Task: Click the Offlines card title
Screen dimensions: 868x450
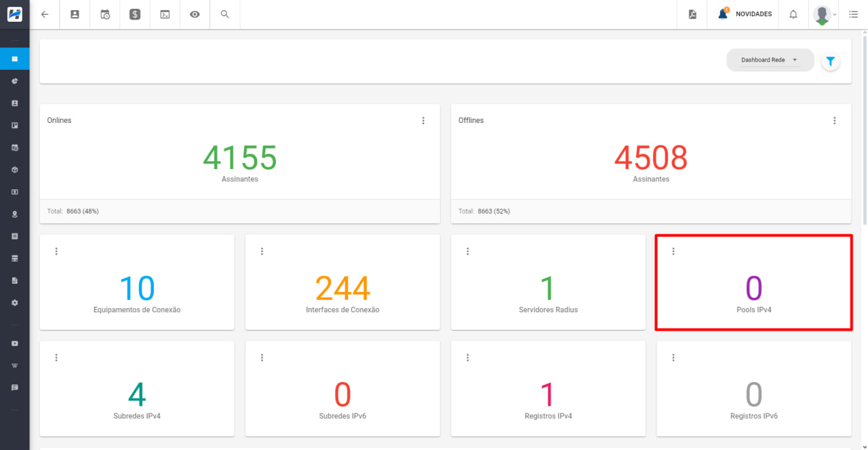Action: 471,120
